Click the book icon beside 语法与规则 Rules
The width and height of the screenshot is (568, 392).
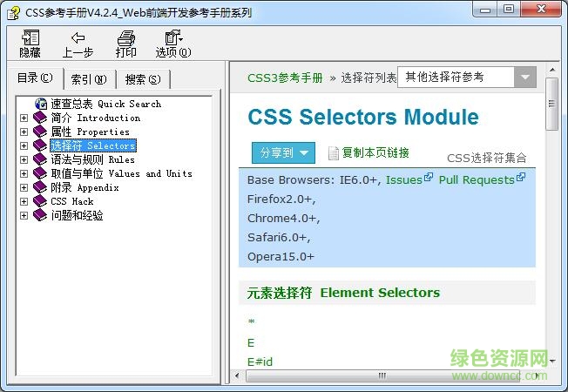click(40, 159)
